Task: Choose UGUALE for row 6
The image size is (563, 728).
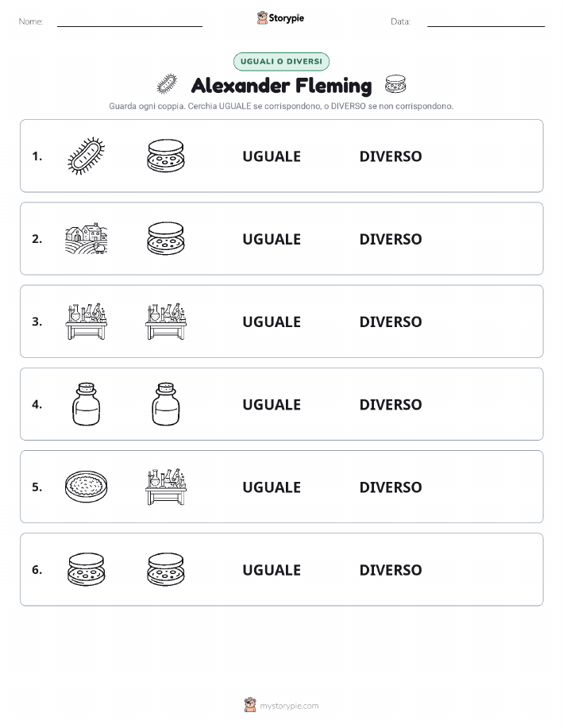Action: [272, 570]
